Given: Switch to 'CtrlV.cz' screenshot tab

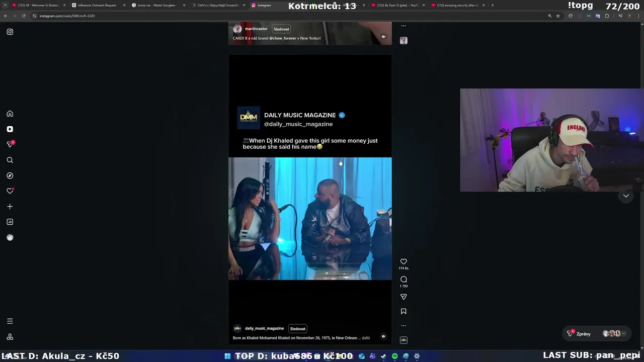Looking at the screenshot, I should (x=216, y=5).
